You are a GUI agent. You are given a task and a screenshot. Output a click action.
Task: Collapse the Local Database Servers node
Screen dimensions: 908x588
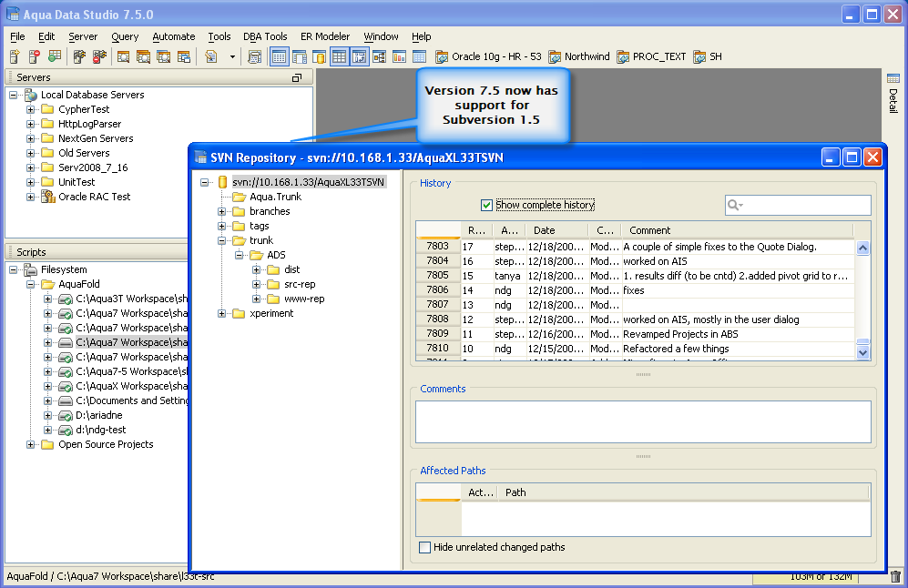tap(14, 95)
